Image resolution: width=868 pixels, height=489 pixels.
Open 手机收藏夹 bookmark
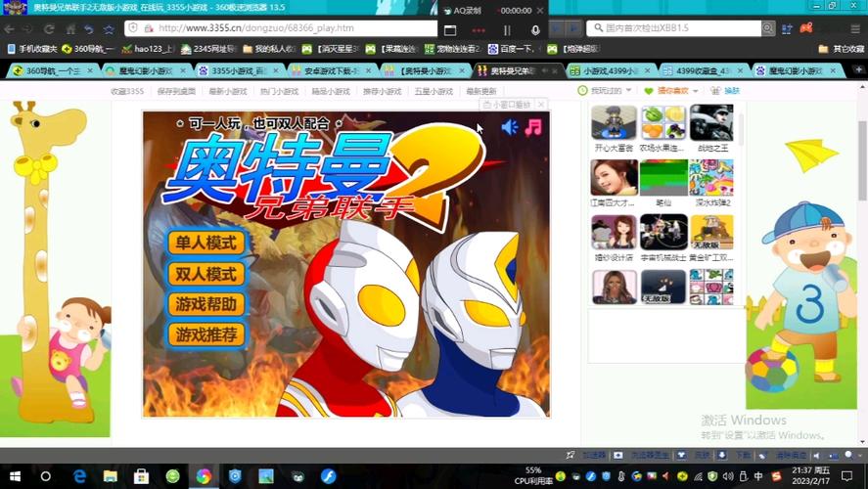32,49
